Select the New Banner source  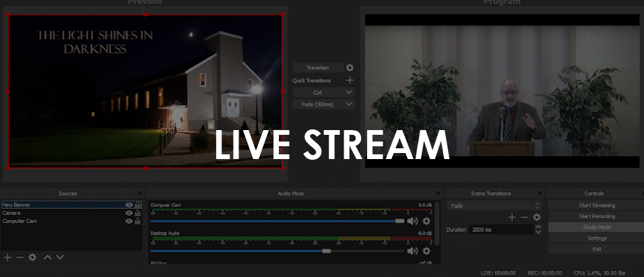coord(71,205)
